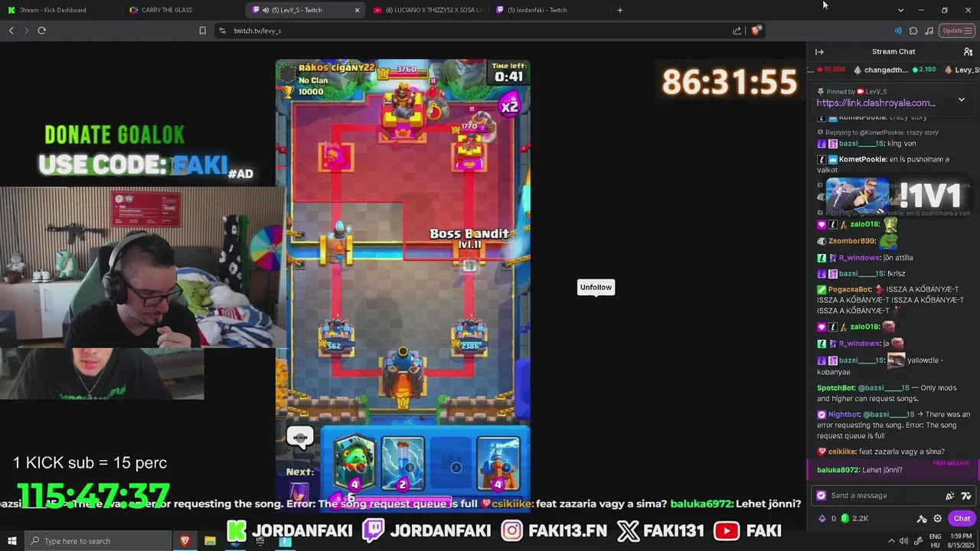Open the chat community users list
The width and height of the screenshot is (980, 551).
[968, 52]
